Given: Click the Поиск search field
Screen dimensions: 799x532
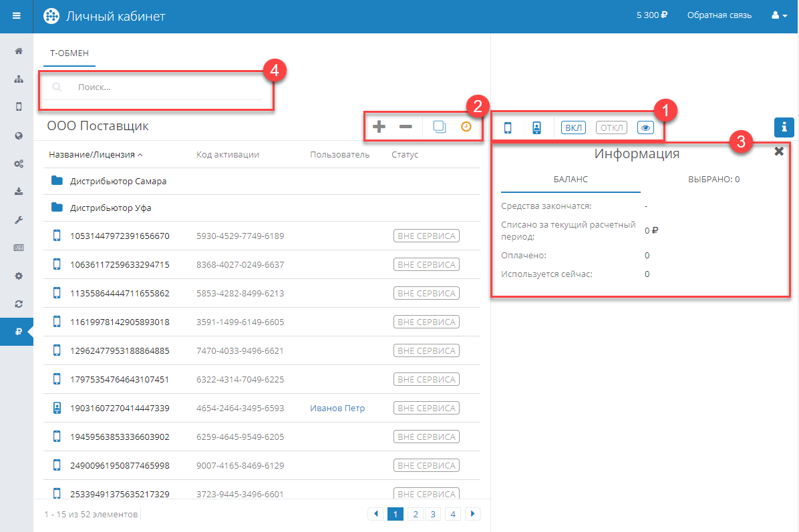Looking at the screenshot, I should point(167,87).
